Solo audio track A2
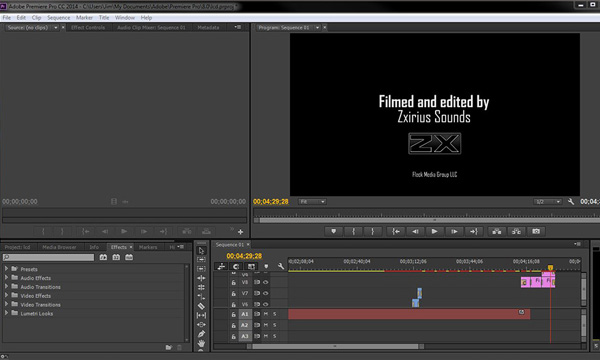 274,325
